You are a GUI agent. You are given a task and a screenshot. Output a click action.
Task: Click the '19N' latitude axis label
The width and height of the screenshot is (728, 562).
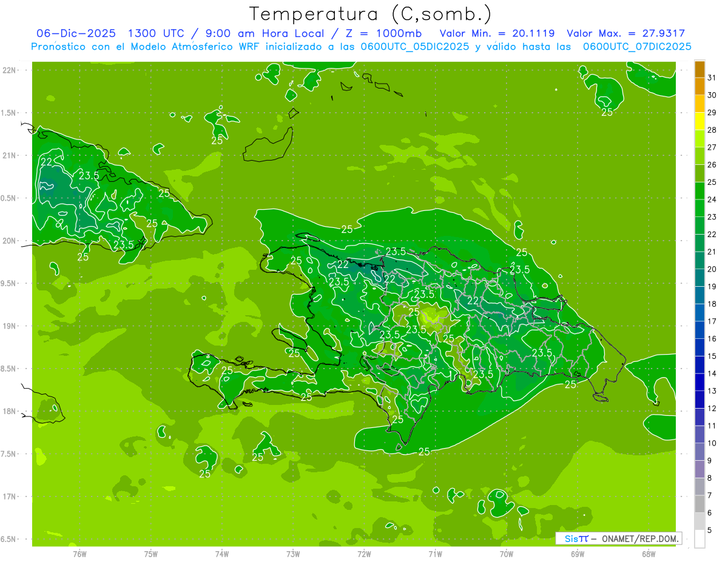(10, 326)
